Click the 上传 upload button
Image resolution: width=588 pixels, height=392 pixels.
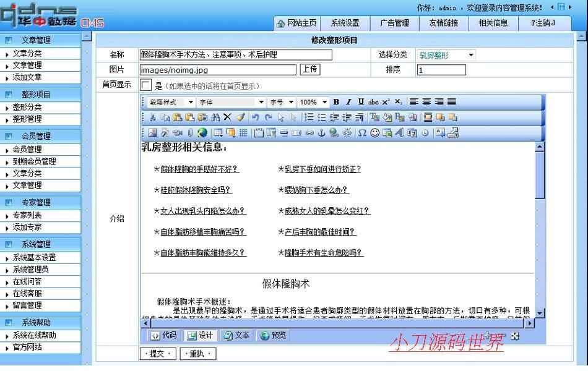(309, 69)
